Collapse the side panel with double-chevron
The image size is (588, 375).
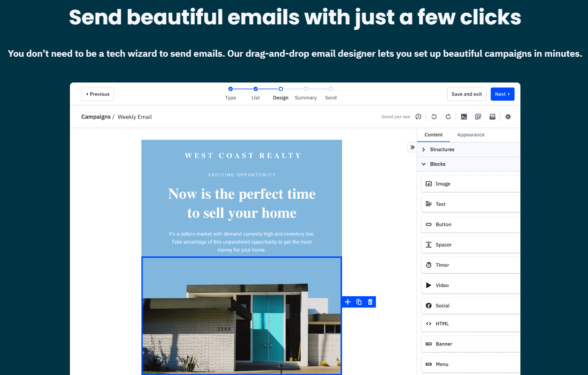point(412,147)
